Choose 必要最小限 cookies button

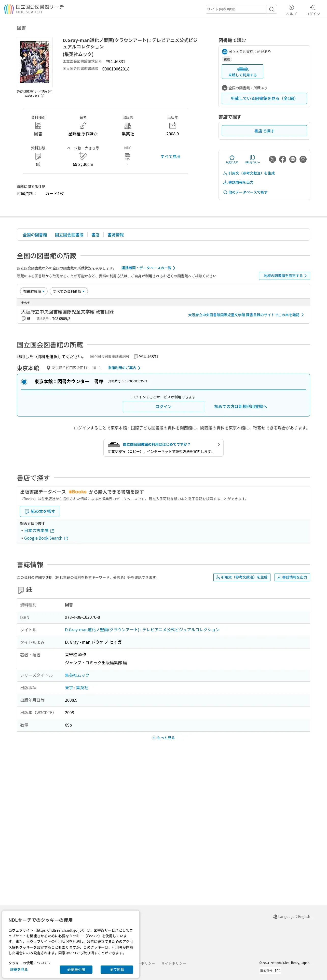(76, 969)
